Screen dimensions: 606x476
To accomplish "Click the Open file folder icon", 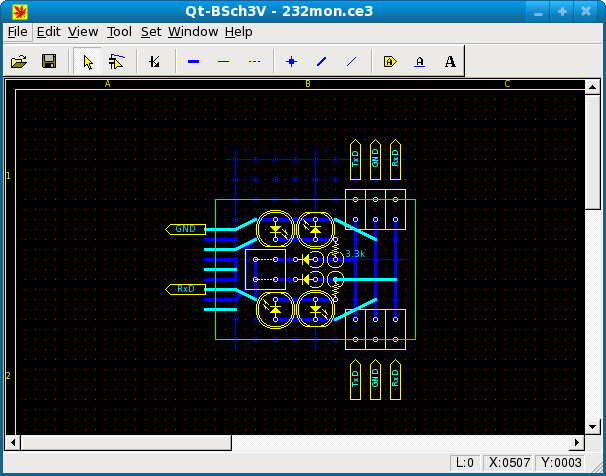I will click(19, 62).
